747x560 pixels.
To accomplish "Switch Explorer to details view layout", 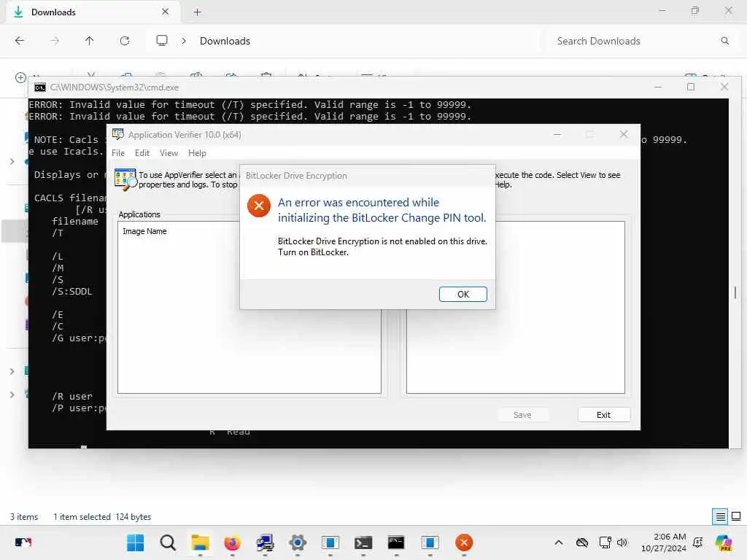I will [720, 516].
